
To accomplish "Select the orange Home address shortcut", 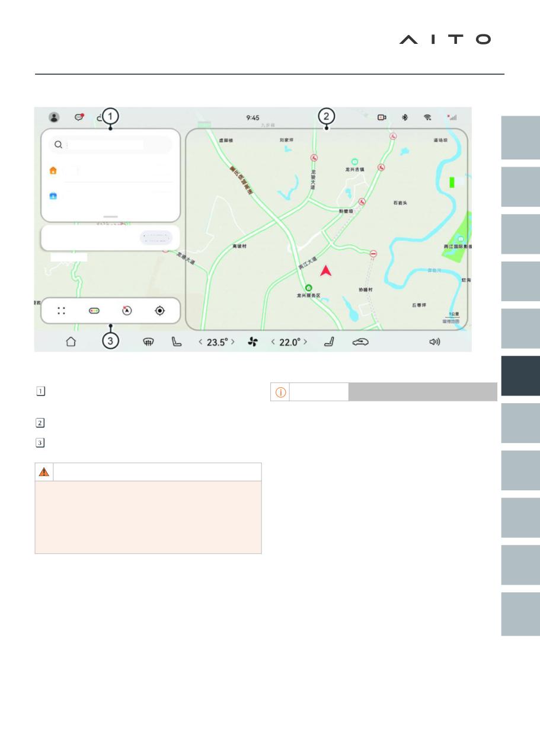I will tap(53, 170).
